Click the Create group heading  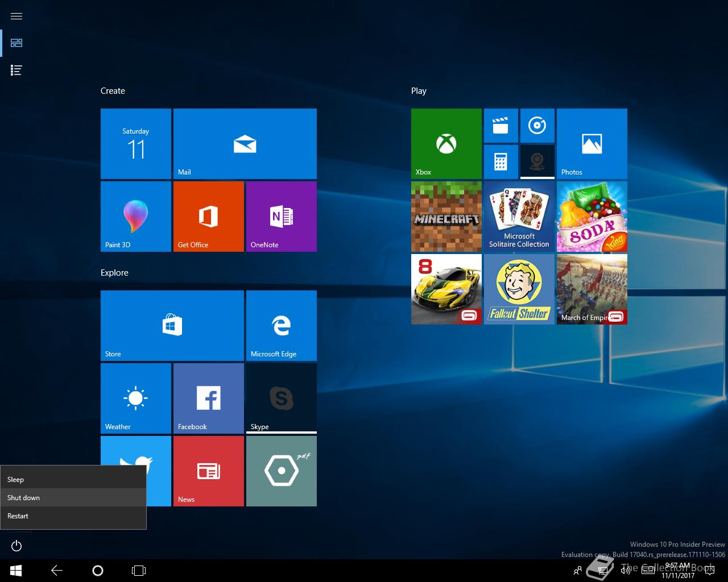(113, 91)
